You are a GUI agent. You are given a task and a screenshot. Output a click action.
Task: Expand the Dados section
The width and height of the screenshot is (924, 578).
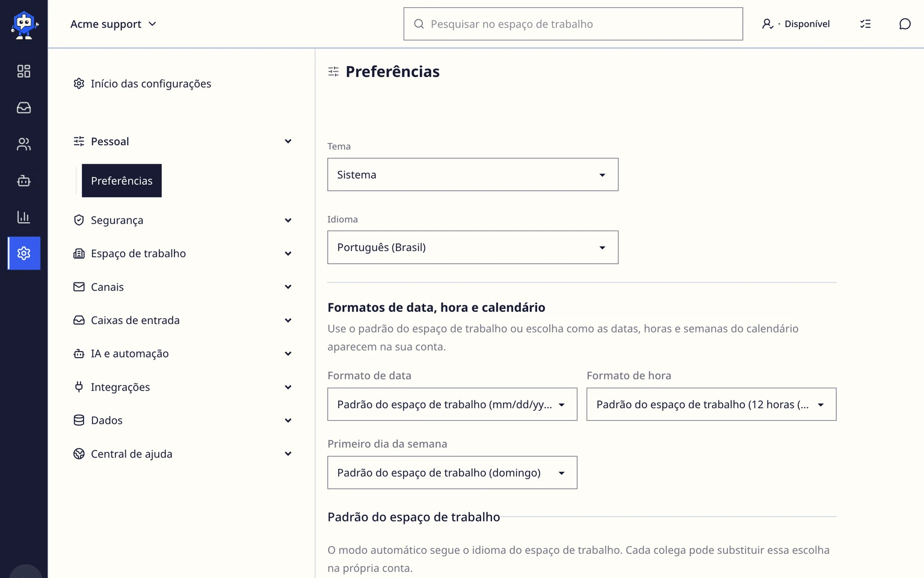coord(182,420)
